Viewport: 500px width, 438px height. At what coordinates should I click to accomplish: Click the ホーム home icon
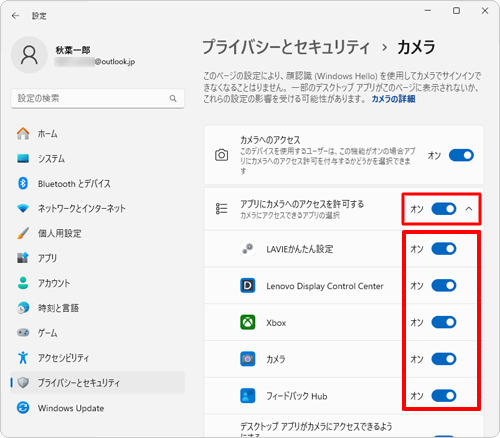coord(23,134)
